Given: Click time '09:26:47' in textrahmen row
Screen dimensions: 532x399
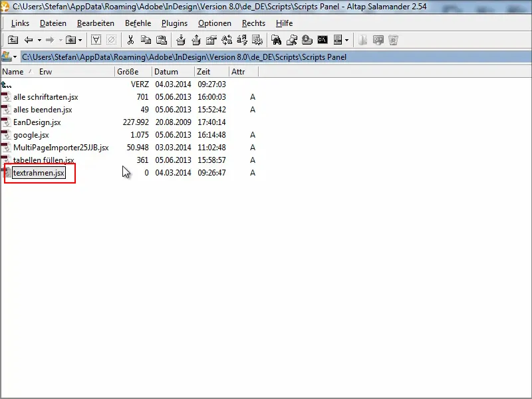Looking at the screenshot, I should click(x=211, y=173).
